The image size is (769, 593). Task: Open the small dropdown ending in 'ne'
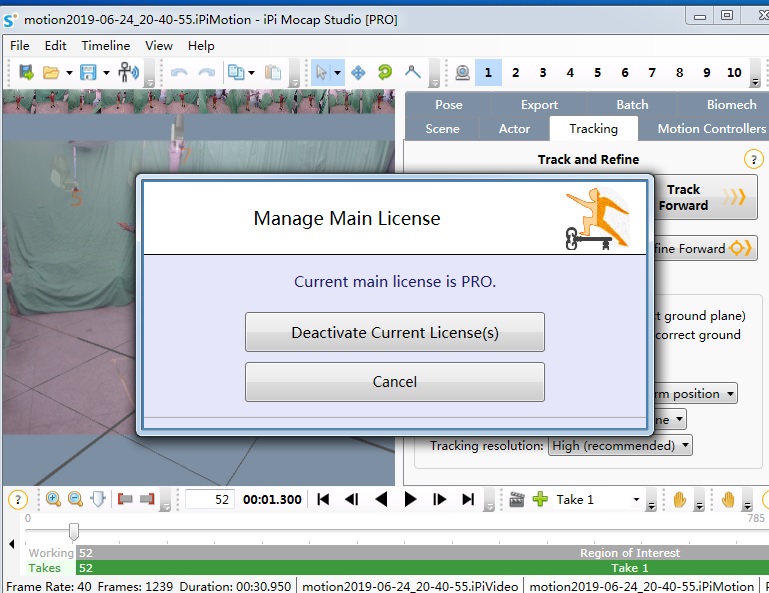coord(670,419)
